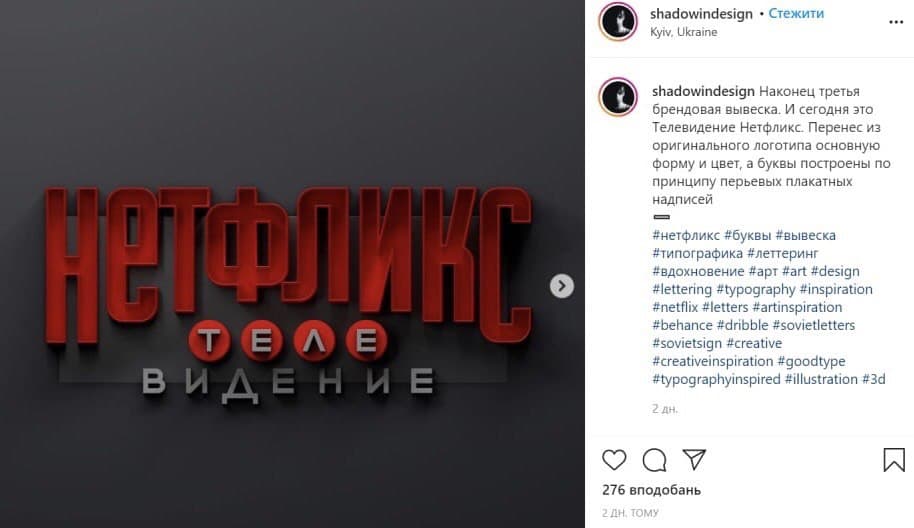Open the #goodtype hashtag

click(811, 361)
